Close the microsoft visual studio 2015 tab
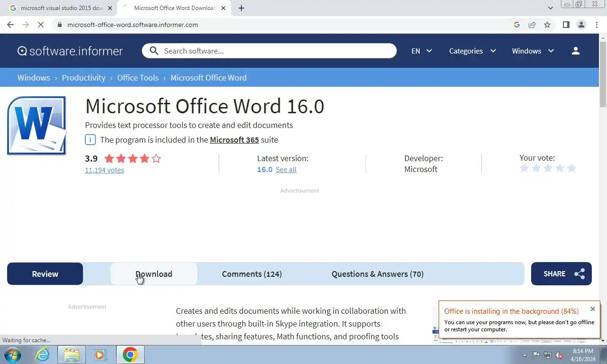This screenshot has height=364, width=607. click(x=110, y=8)
